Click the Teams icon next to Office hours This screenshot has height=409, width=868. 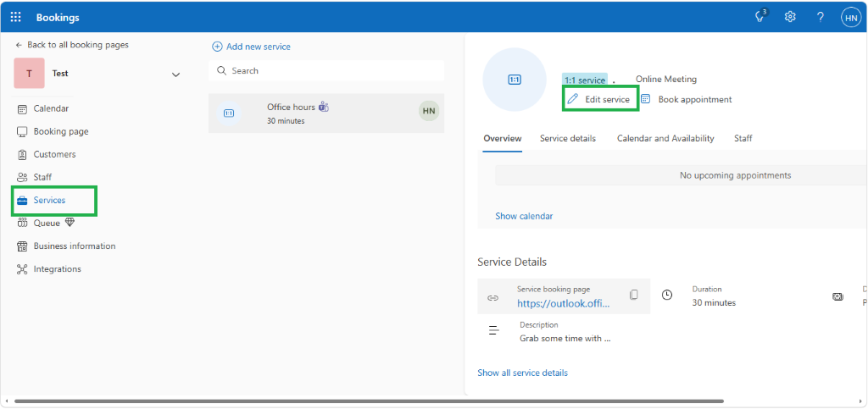pyautogui.click(x=324, y=108)
